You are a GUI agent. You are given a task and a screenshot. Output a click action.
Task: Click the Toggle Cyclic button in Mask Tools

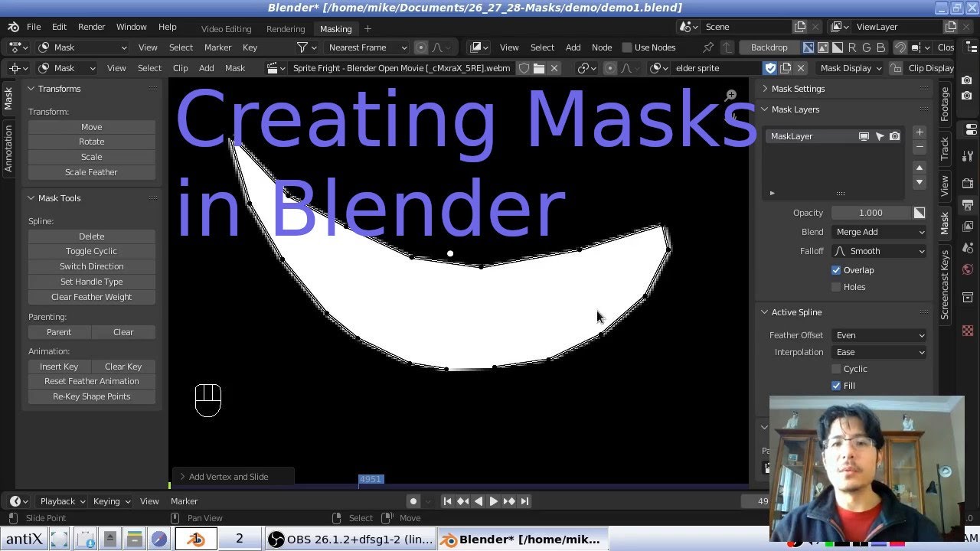91,251
